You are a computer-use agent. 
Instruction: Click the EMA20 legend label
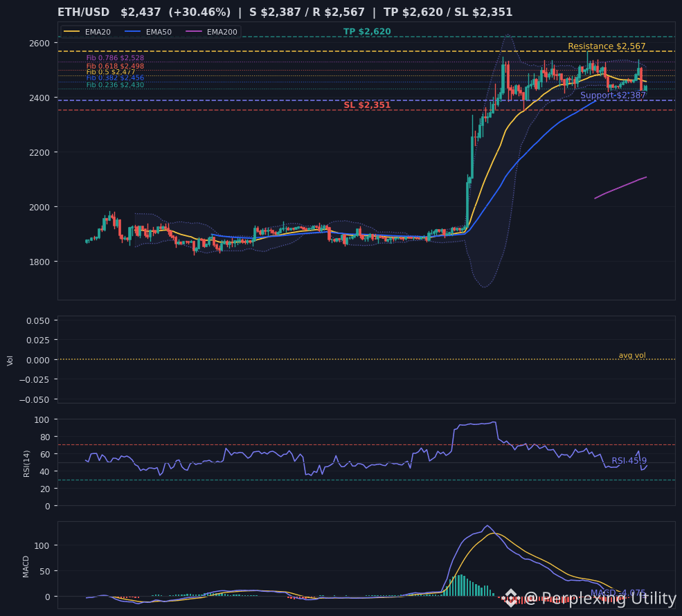coord(98,32)
